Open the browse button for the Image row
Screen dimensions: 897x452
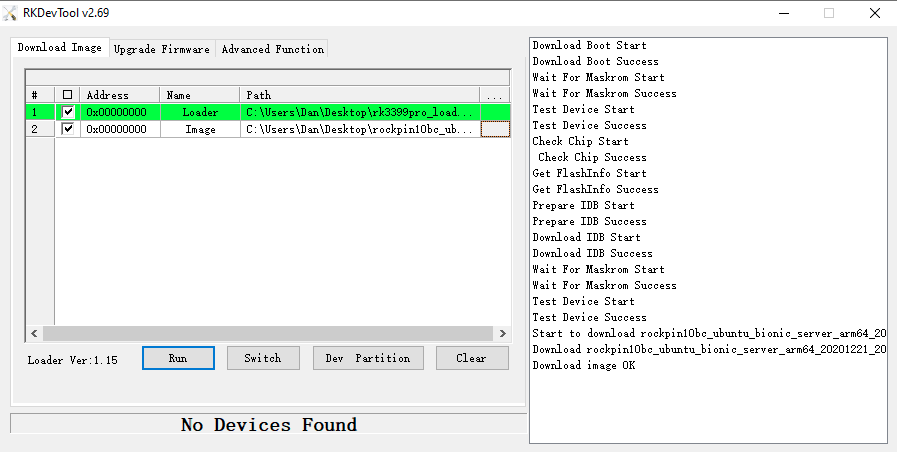[x=495, y=129]
